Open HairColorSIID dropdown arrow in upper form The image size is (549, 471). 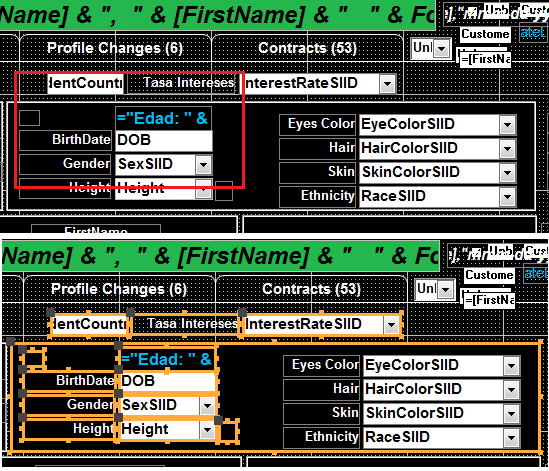508,149
